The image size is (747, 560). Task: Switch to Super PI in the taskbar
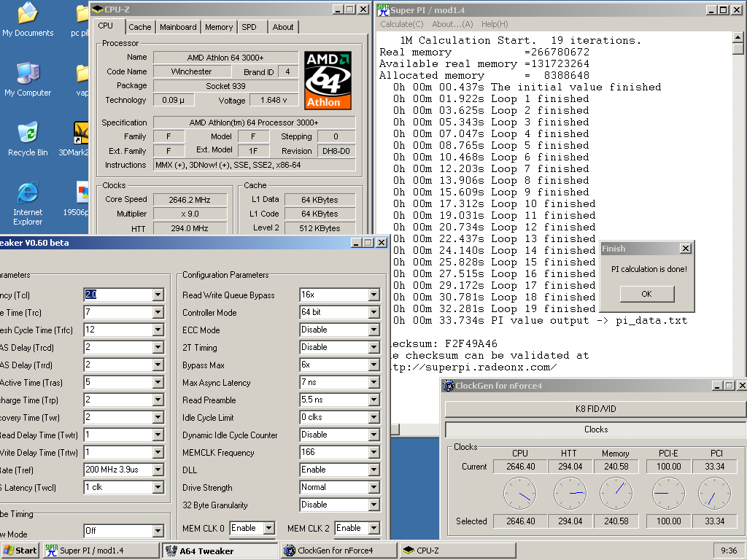pos(101,551)
